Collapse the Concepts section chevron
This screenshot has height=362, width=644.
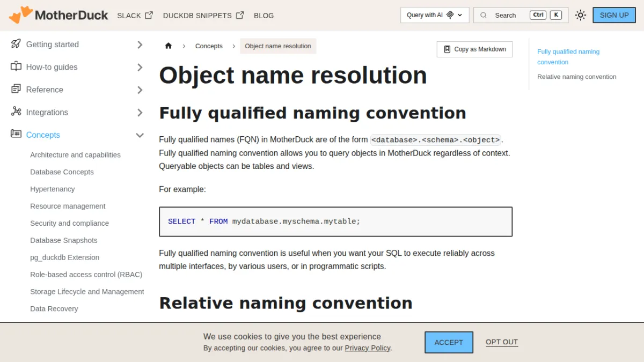point(140,135)
